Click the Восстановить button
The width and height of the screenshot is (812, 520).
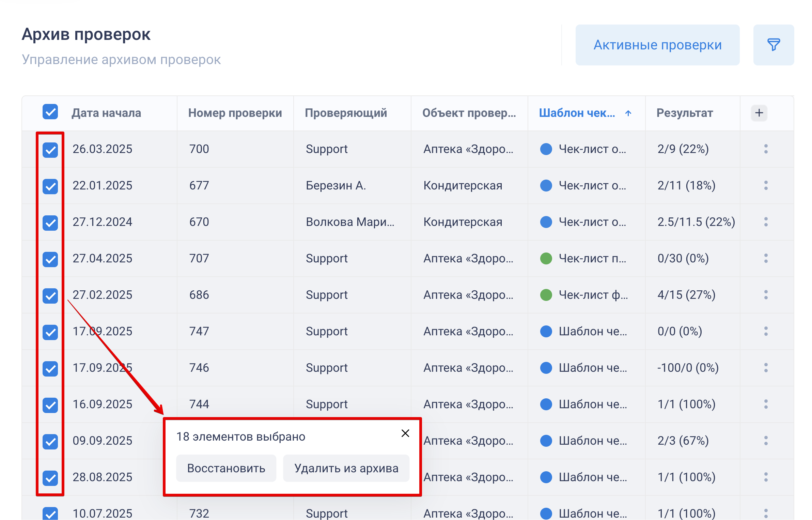pos(226,468)
